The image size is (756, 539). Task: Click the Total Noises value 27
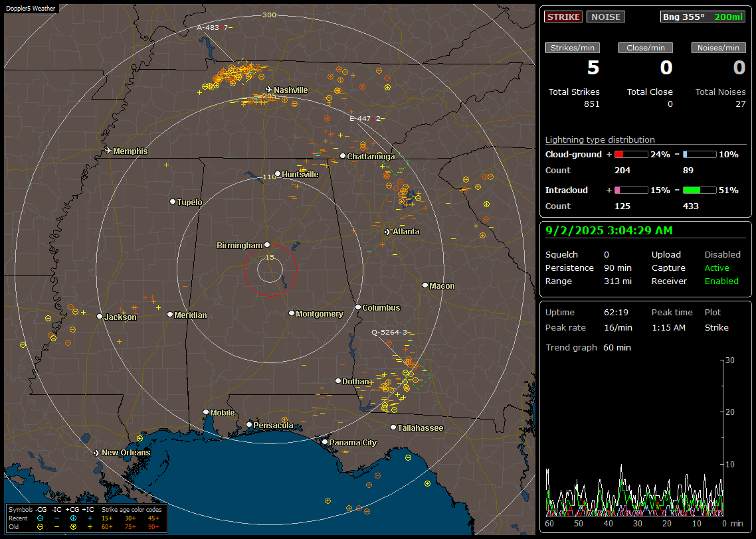pos(741,104)
